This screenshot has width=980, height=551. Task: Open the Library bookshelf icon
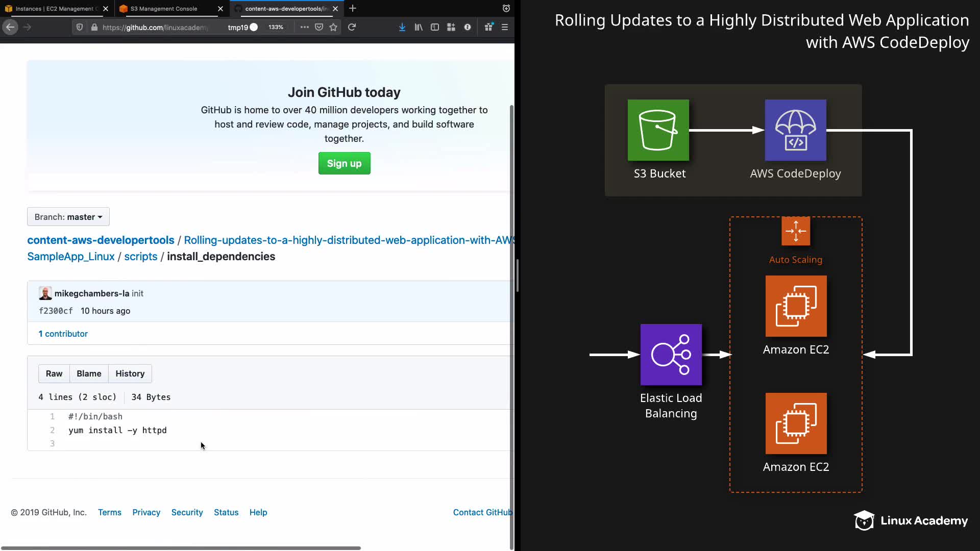coord(419,27)
